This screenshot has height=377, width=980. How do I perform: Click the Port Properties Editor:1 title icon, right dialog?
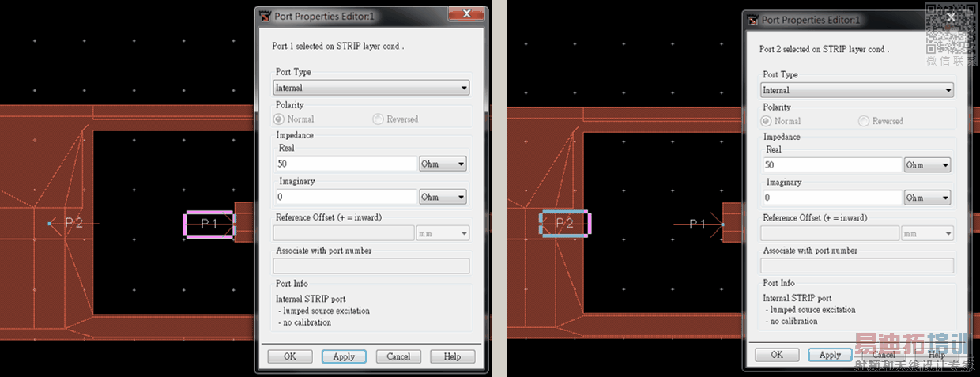click(x=752, y=20)
